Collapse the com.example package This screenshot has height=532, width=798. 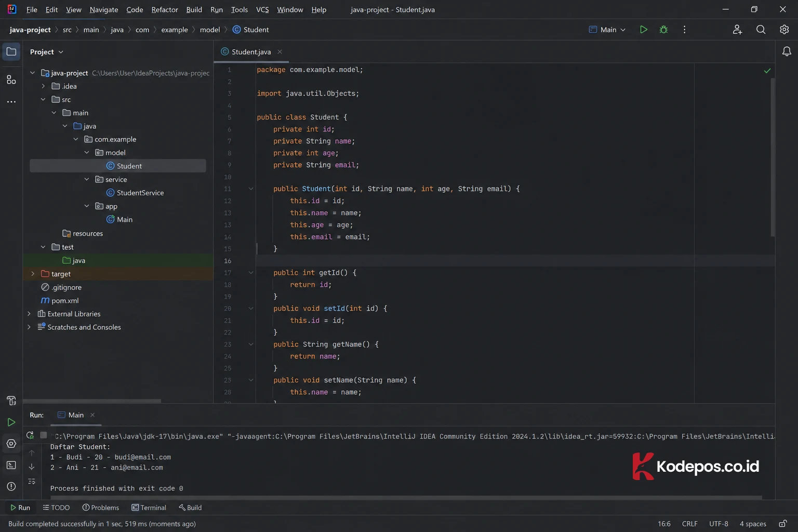[76, 139]
